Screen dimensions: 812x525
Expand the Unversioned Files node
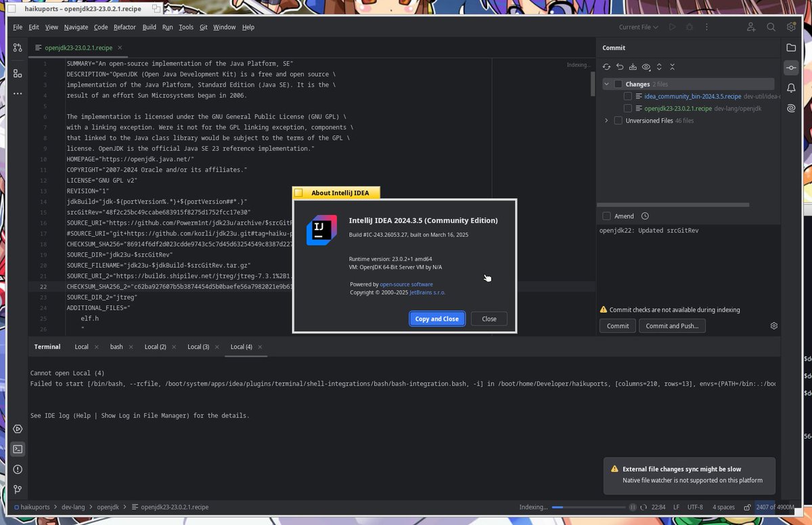(606, 120)
